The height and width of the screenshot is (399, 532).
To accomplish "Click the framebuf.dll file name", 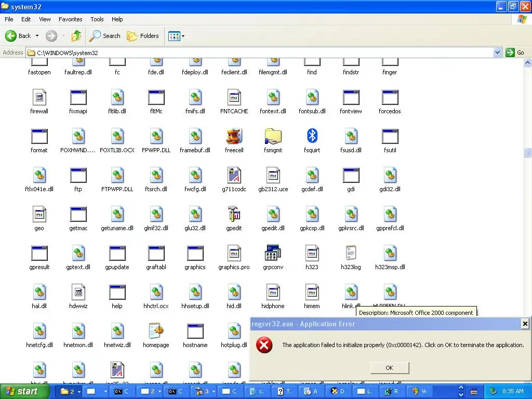I will (x=195, y=150).
